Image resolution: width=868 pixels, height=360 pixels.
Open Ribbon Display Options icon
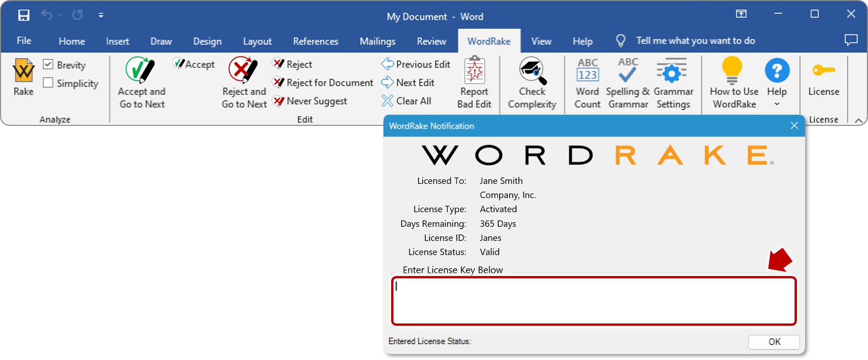click(x=741, y=14)
